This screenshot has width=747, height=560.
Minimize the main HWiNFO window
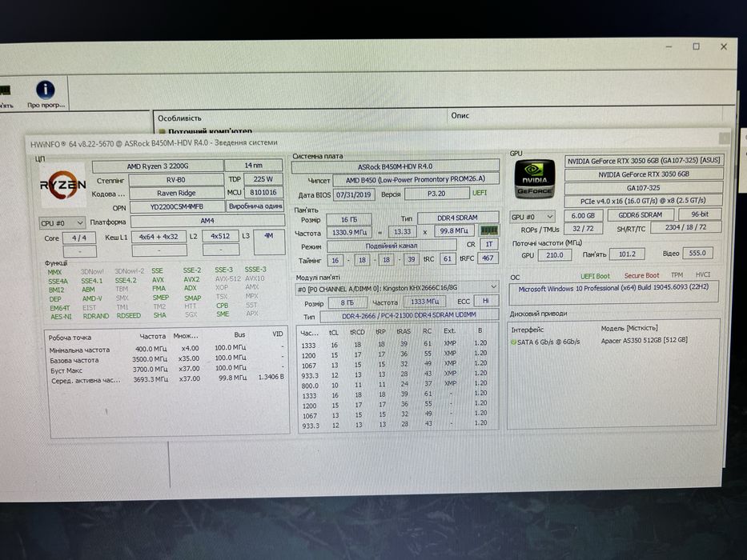(669, 46)
